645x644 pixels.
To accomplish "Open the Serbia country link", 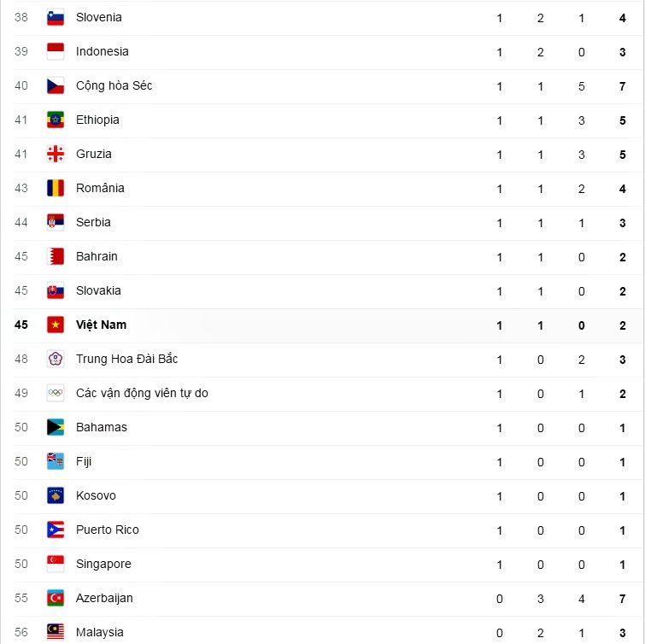I will point(93,222).
